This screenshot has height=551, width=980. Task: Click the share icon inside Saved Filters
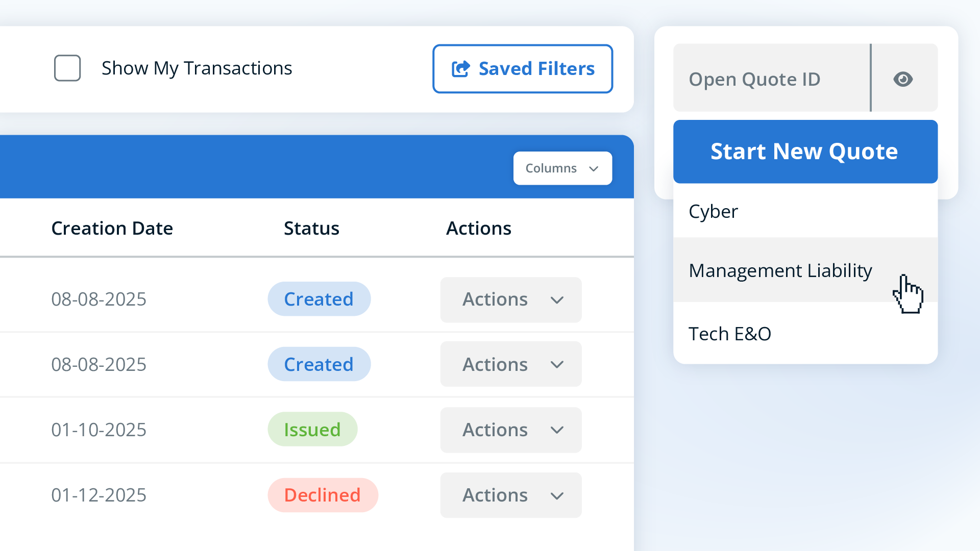coord(460,68)
